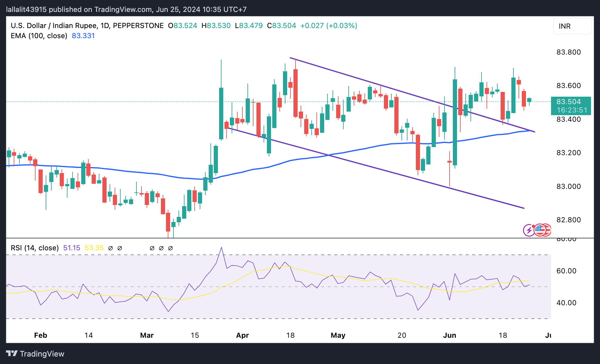Click the red notification dot beside lightning icon
The width and height of the screenshot is (600, 364).
[533, 226]
